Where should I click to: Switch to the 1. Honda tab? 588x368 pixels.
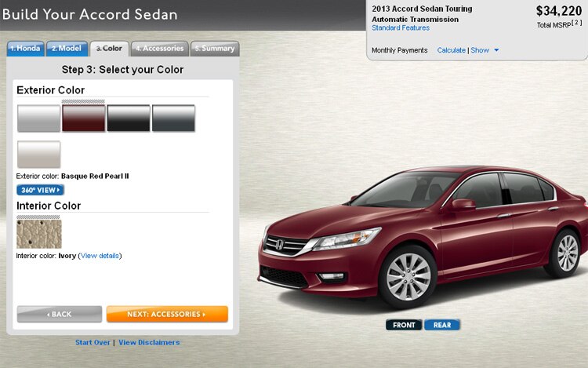tap(26, 49)
